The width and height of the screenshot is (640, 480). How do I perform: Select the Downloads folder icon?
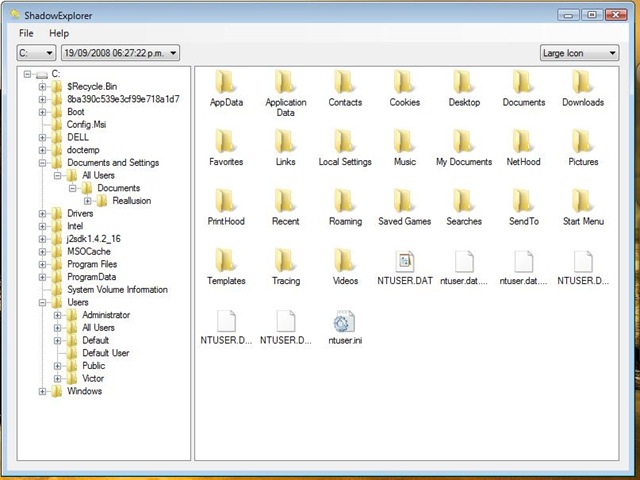pos(583,82)
